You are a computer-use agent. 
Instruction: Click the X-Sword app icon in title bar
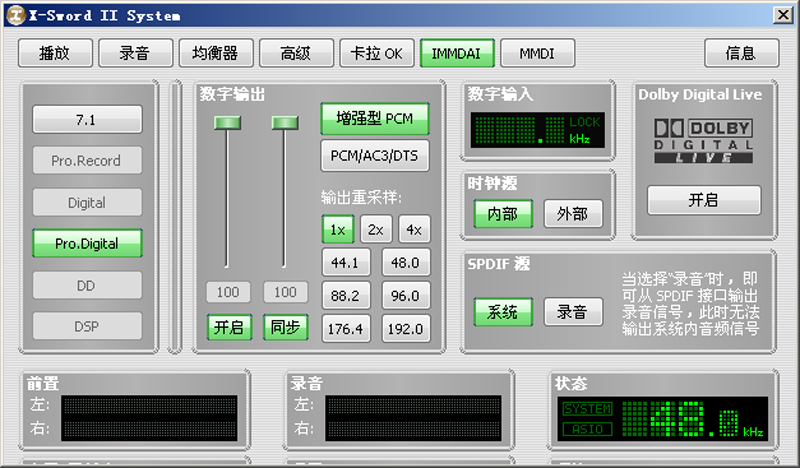[14, 14]
